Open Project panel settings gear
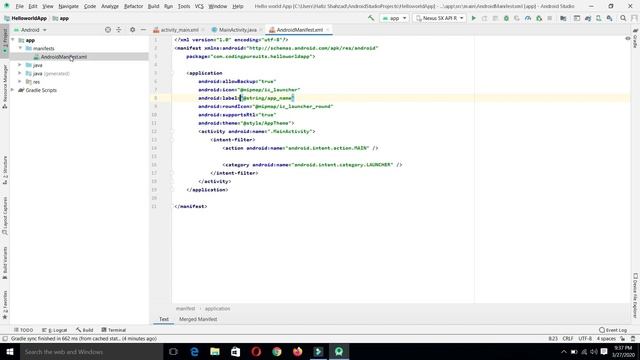The width and height of the screenshot is (640, 360). tap(132, 30)
